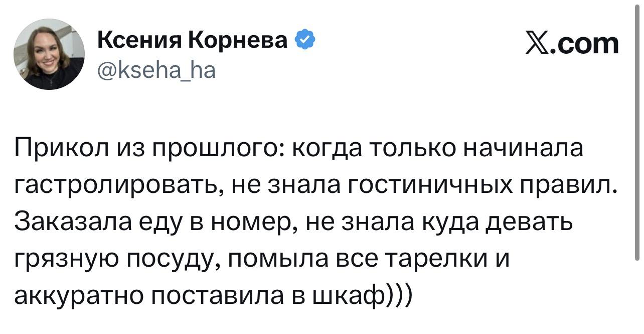Click the word "правил" in the tweet
Viewport: 644px width, 334px height.
(569, 185)
